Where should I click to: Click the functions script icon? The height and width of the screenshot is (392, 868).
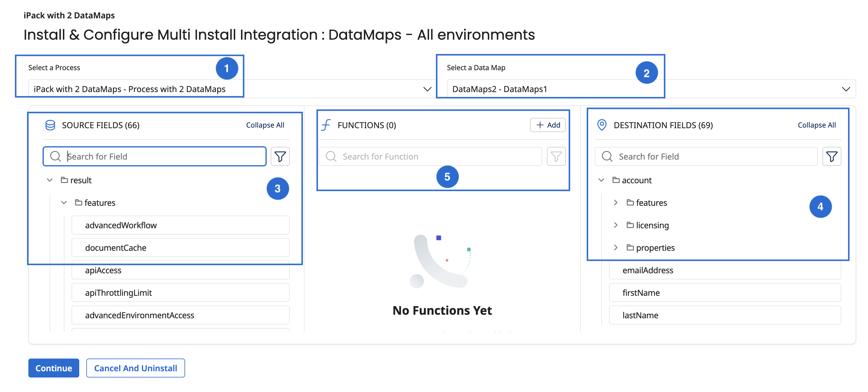[326, 125]
